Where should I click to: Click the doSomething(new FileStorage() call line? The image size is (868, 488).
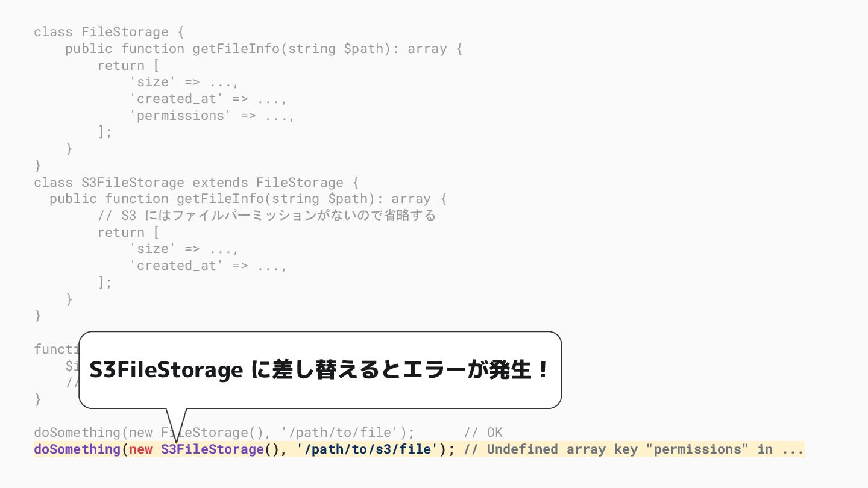pyautogui.click(x=224, y=433)
